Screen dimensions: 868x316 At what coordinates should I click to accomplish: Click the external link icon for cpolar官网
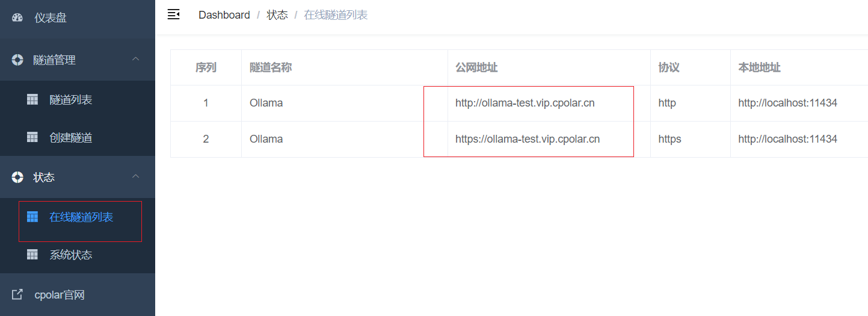click(x=17, y=294)
